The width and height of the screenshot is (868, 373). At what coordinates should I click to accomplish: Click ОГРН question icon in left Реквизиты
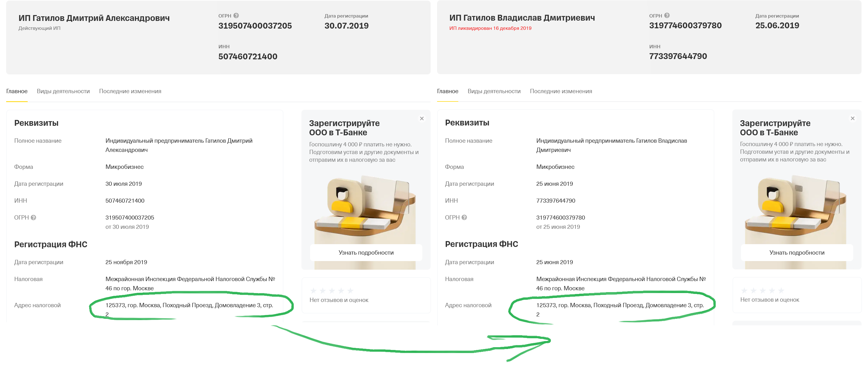click(x=33, y=218)
